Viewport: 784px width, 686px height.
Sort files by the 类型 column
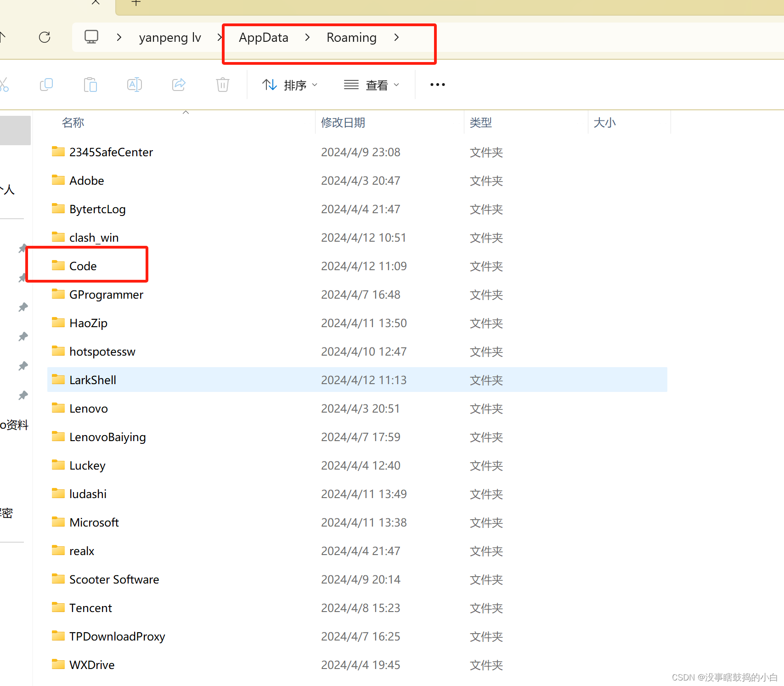(480, 122)
